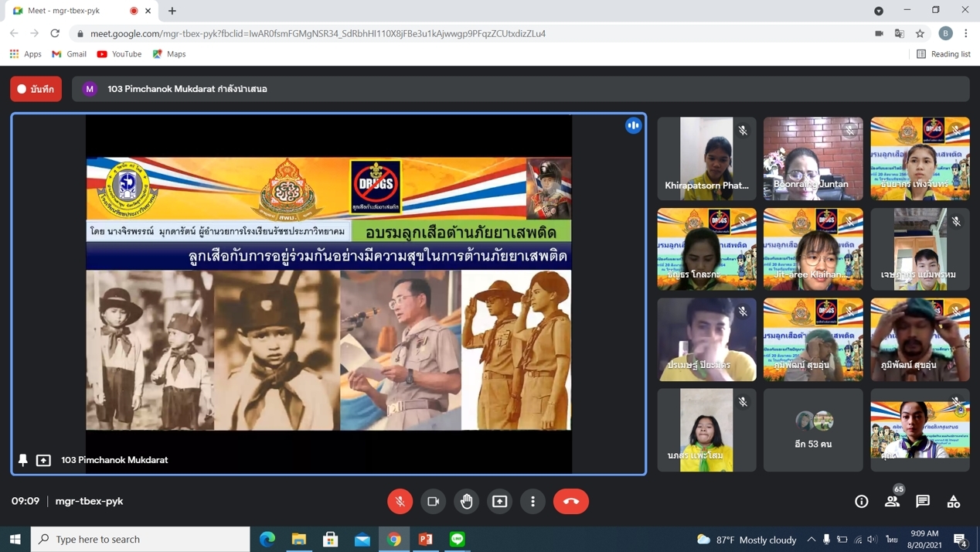The height and width of the screenshot is (552, 980).
Task: Open meeting details info icon
Action: (x=861, y=501)
